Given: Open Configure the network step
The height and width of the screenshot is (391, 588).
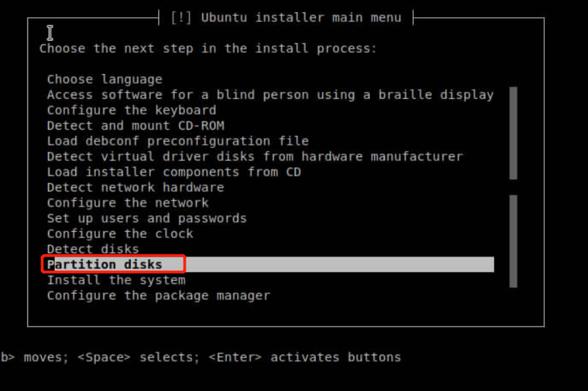Looking at the screenshot, I should pyautogui.click(x=127, y=202).
